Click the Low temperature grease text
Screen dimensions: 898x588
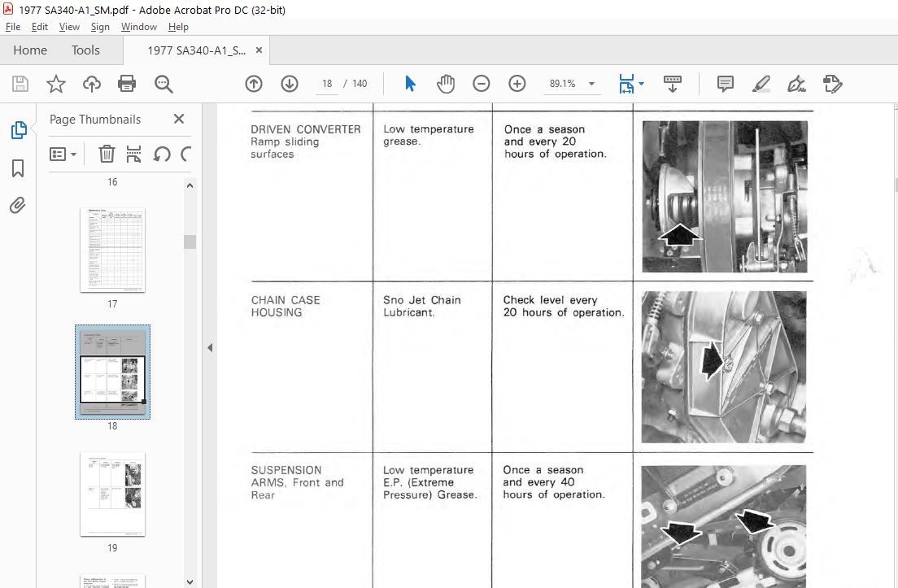[429, 135]
